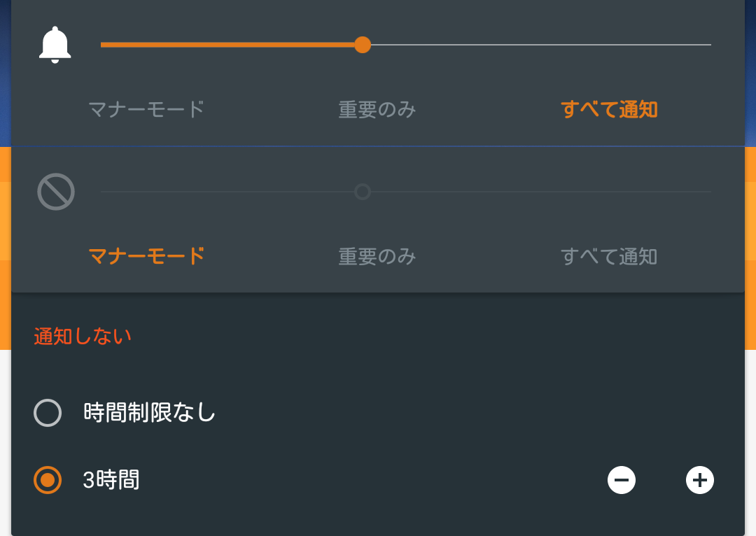Click the orange volume slider handle
This screenshot has width=756, height=536.
click(x=363, y=45)
